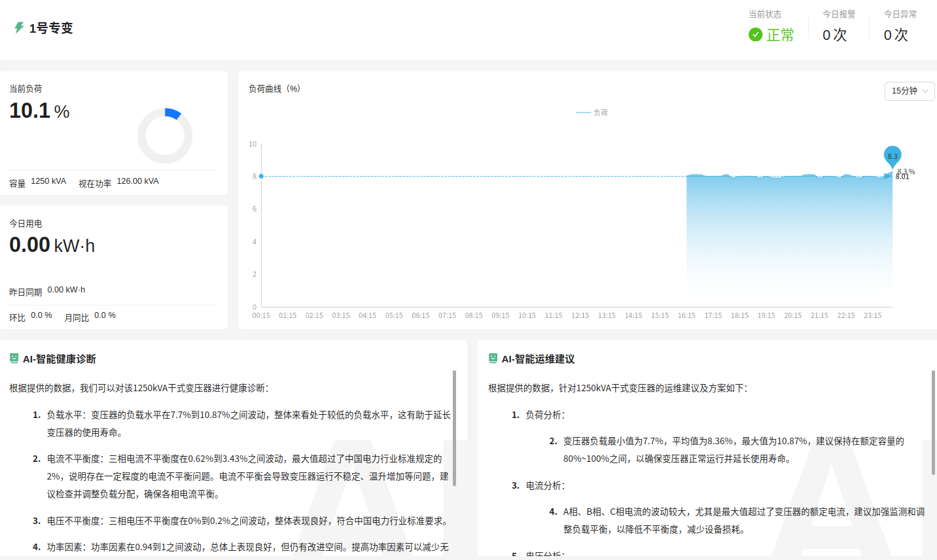Click the 当前负荷 card label
Image resolution: width=937 pixels, height=560 pixels.
(26, 88)
